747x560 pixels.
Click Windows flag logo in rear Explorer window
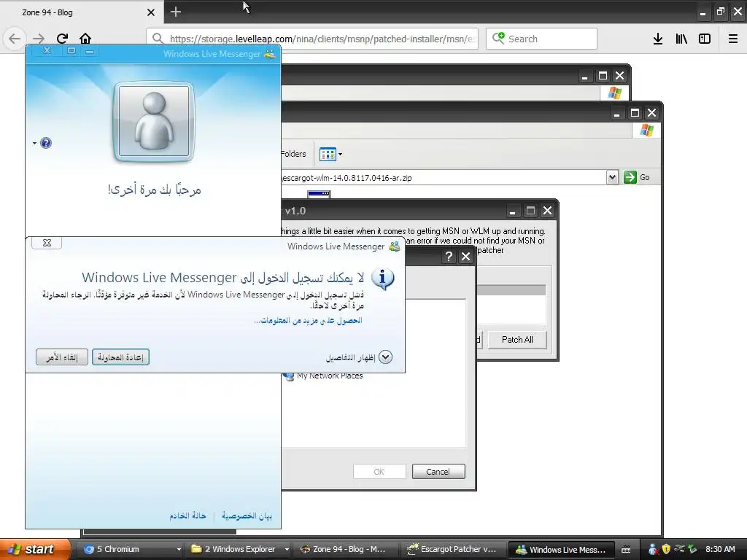pyautogui.click(x=614, y=93)
